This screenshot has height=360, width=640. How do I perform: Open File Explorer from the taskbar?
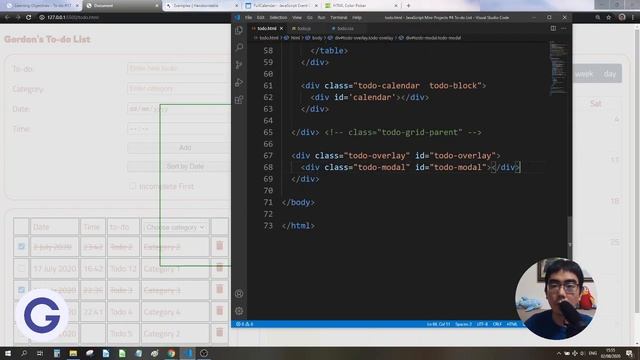click(x=73, y=353)
